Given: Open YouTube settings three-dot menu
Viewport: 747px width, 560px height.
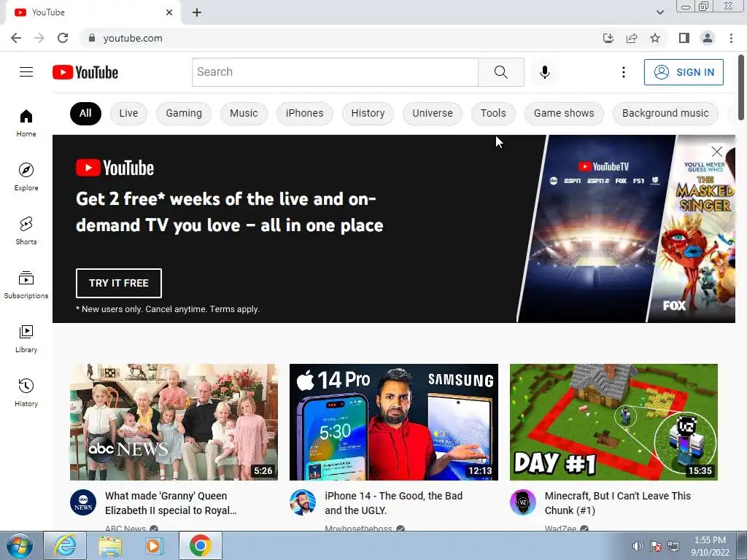Looking at the screenshot, I should 623,72.
